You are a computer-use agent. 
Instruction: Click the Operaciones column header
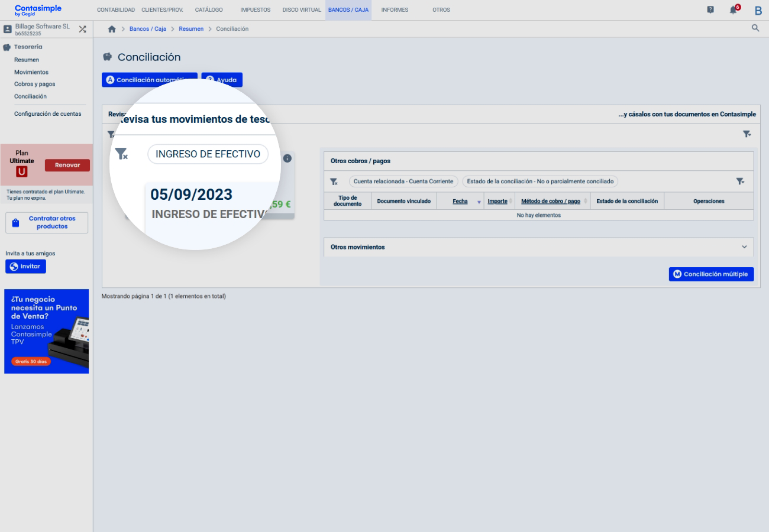point(709,202)
